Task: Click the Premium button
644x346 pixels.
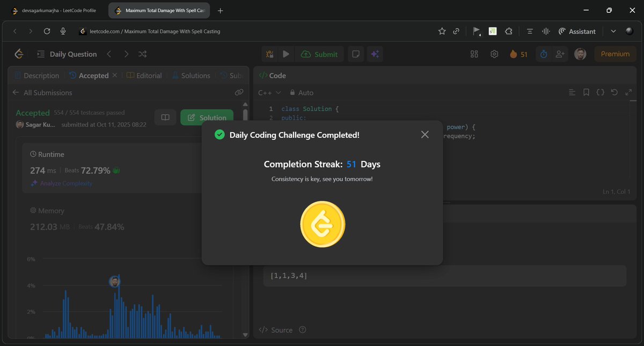Action: [x=615, y=54]
